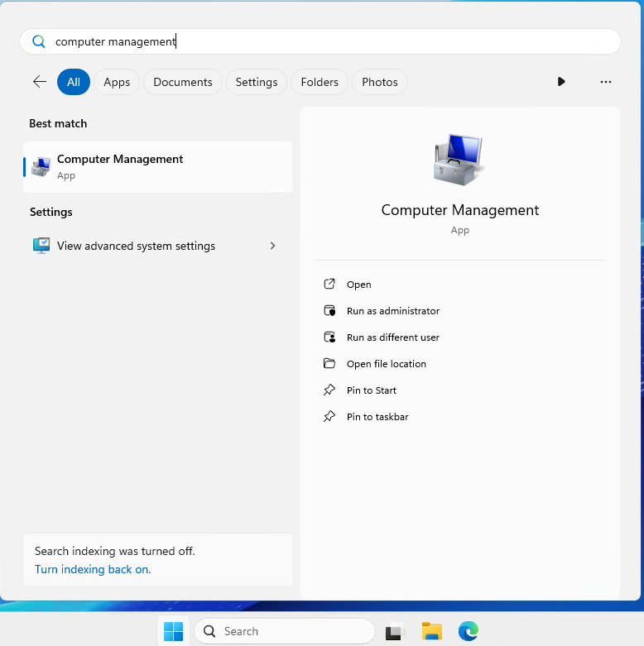Click the View advanced system settings monitor icon

(41, 246)
